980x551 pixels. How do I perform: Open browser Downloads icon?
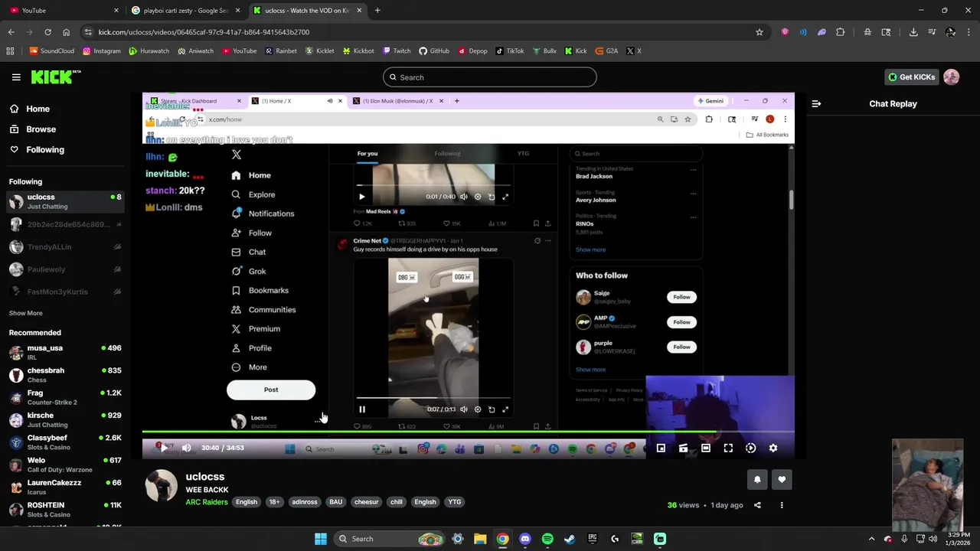(x=913, y=32)
